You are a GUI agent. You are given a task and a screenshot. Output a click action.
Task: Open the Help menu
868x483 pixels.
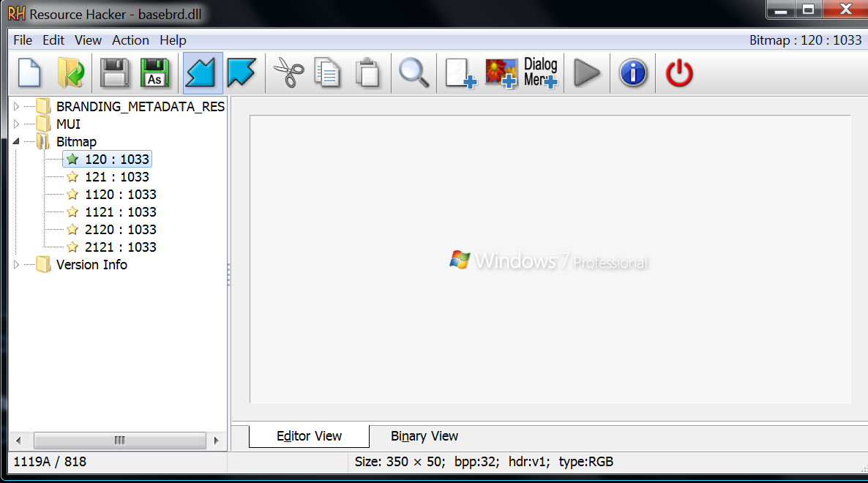coord(173,40)
